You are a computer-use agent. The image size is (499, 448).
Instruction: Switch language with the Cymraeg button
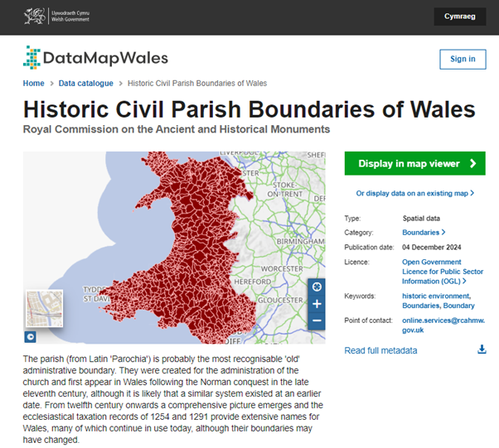459,17
